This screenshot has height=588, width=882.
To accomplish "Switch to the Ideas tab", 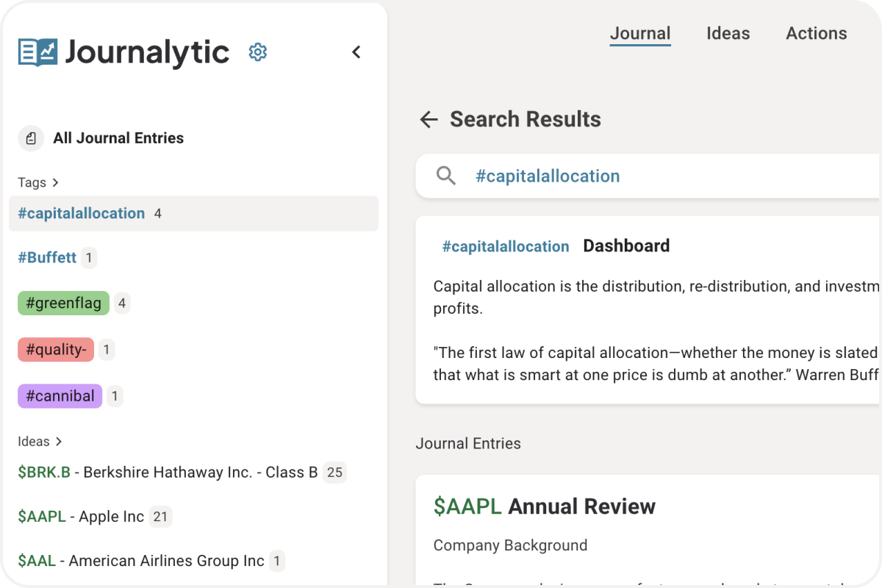I will pyautogui.click(x=728, y=33).
